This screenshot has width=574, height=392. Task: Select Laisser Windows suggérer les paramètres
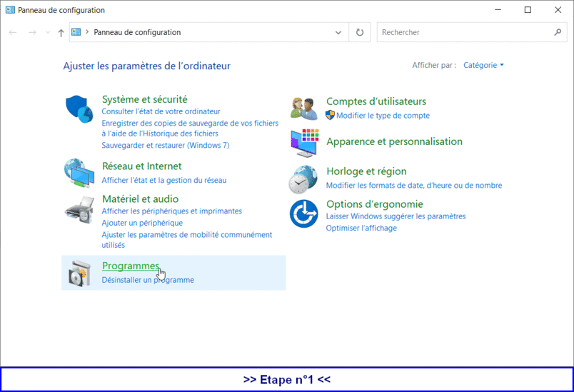pos(396,216)
